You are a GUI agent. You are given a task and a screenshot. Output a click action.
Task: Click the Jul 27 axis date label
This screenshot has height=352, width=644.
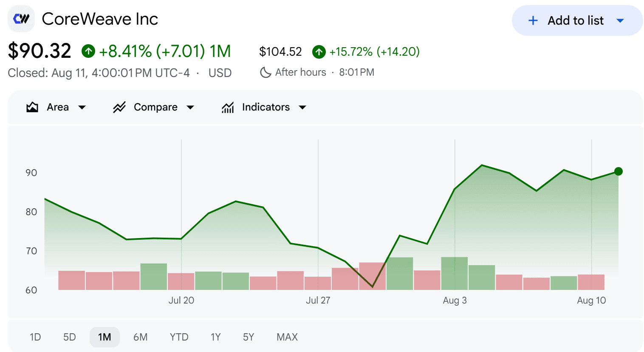click(x=318, y=300)
